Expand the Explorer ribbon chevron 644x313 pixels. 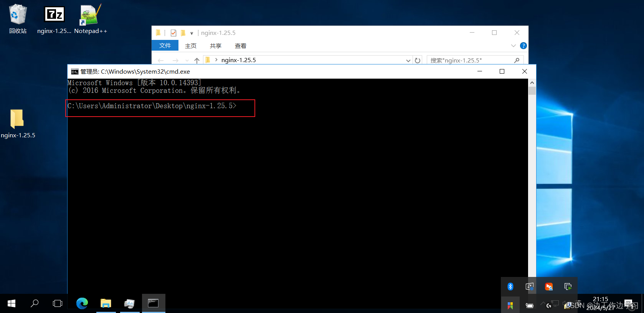click(513, 46)
